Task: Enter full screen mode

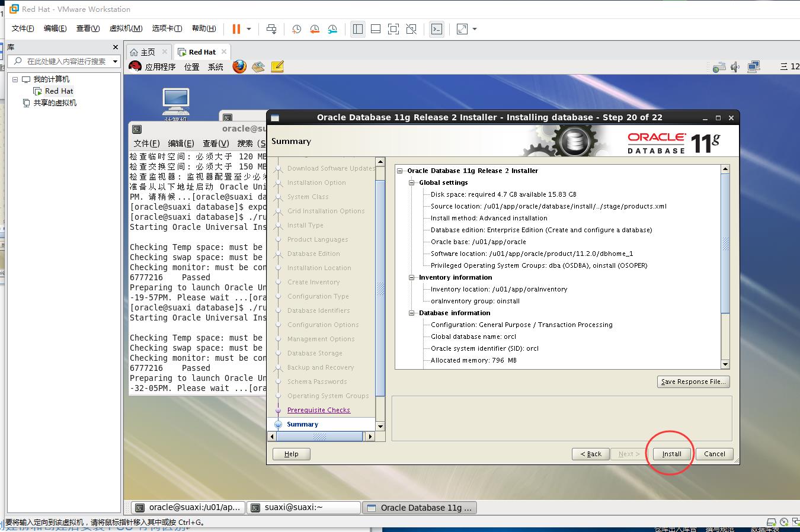Action: pyautogui.click(x=393, y=29)
